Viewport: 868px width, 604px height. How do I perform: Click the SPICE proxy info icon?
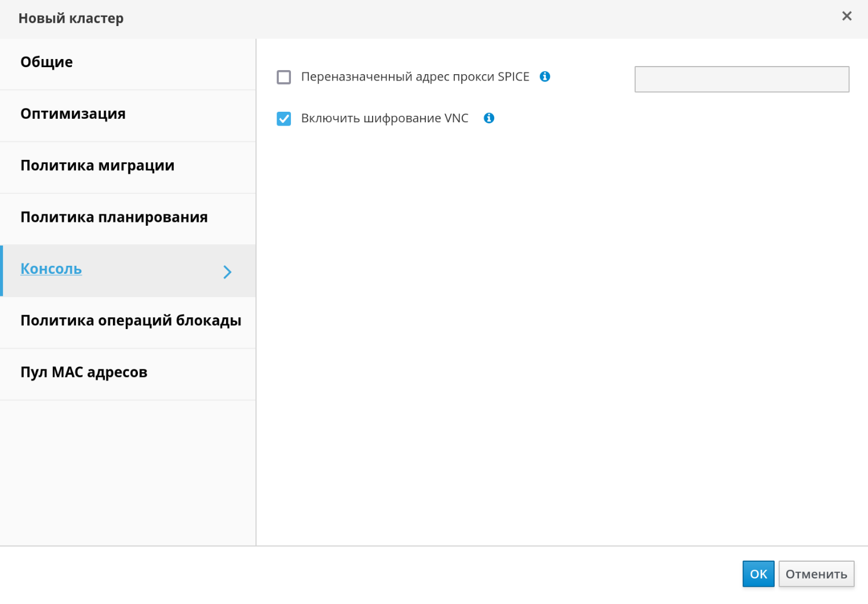545,76
